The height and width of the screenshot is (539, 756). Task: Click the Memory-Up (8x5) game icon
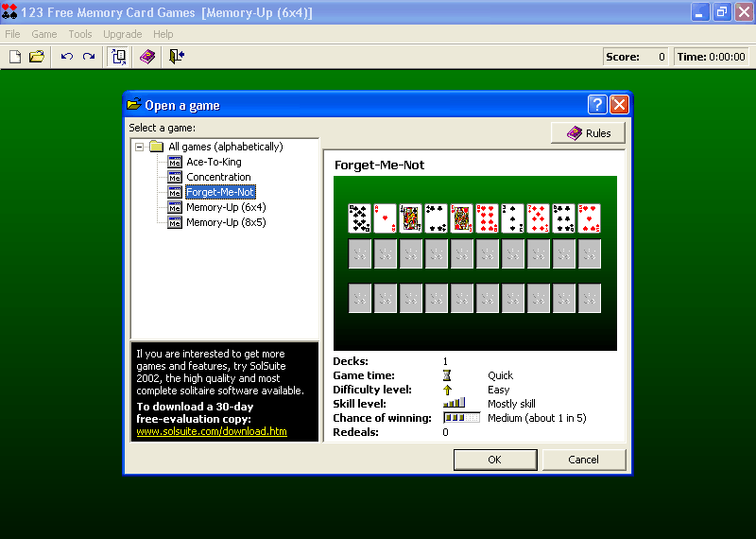click(x=175, y=222)
